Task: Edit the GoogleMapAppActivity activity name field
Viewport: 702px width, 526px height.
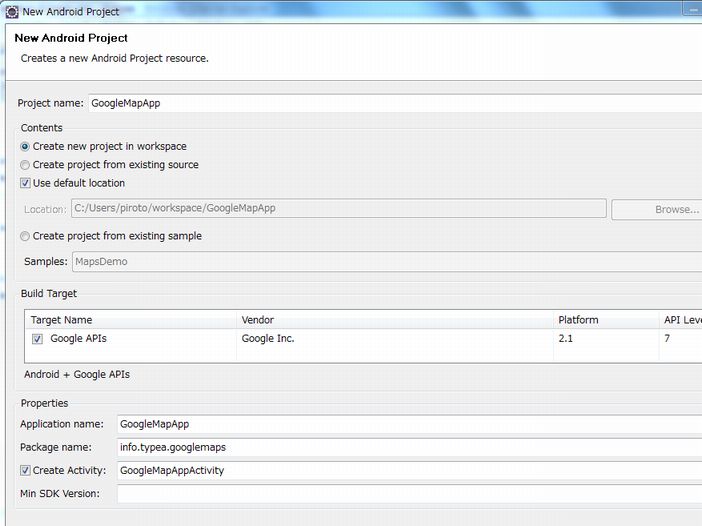Action: [405, 470]
